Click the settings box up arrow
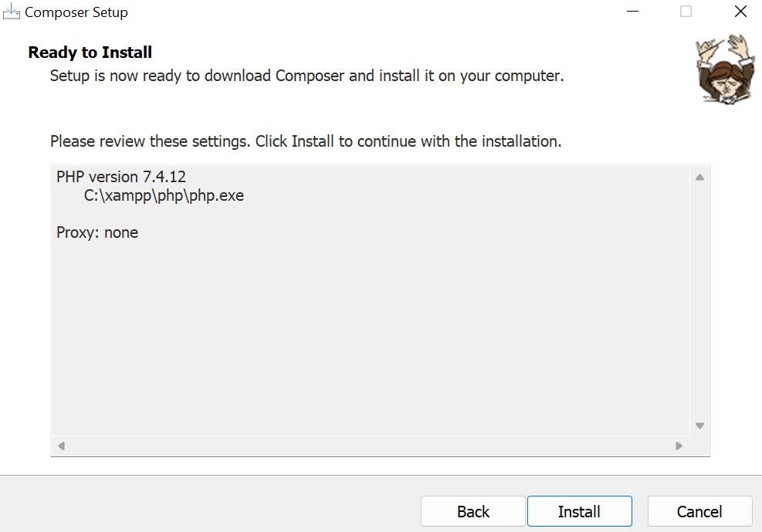Image resolution: width=762 pixels, height=532 pixels. pyautogui.click(x=699, y=178)
